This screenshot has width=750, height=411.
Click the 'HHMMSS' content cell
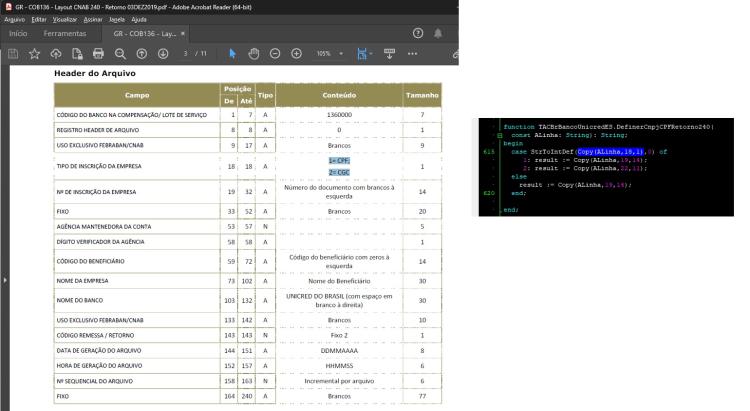[x=339, y=366]
